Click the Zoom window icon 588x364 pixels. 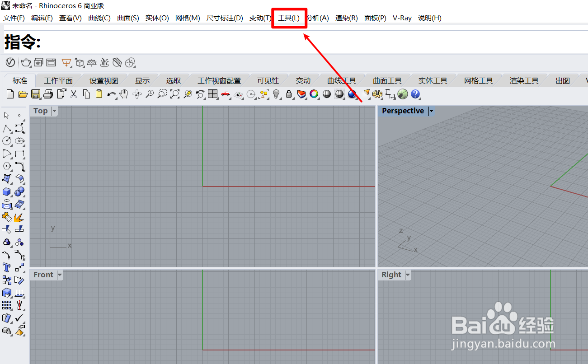162,94
